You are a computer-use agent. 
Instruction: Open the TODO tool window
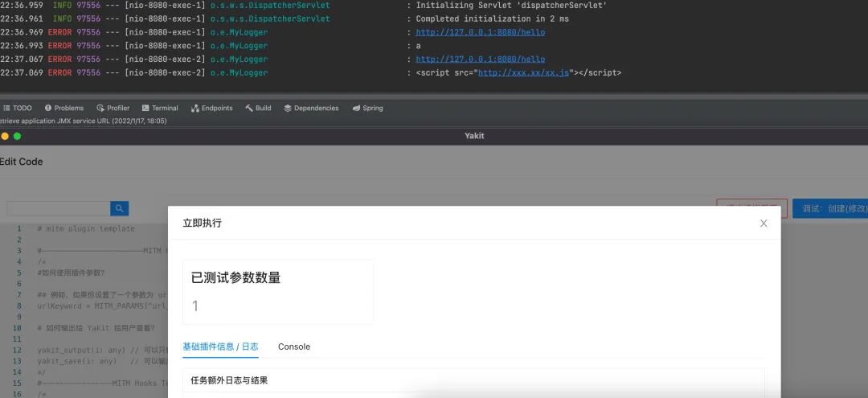(x=17, y=108)
